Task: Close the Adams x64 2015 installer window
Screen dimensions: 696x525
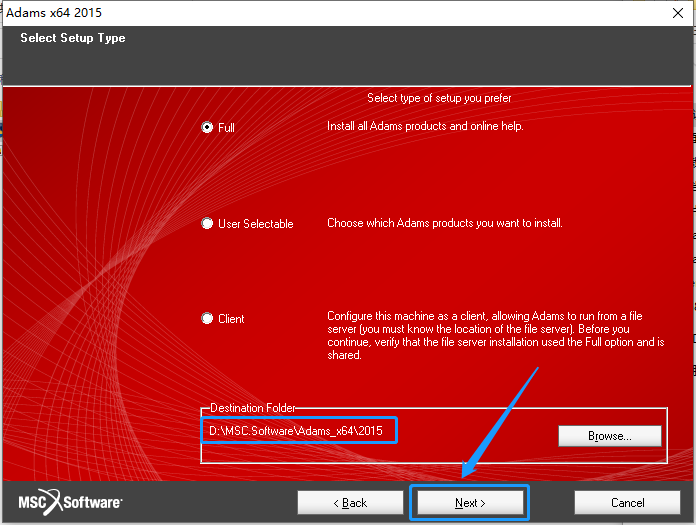Action: (x=678, y=13)
